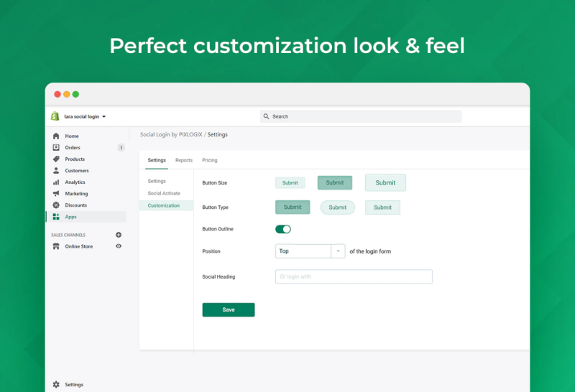
Task: Select the large Submit button size
Action: (385, 182)
